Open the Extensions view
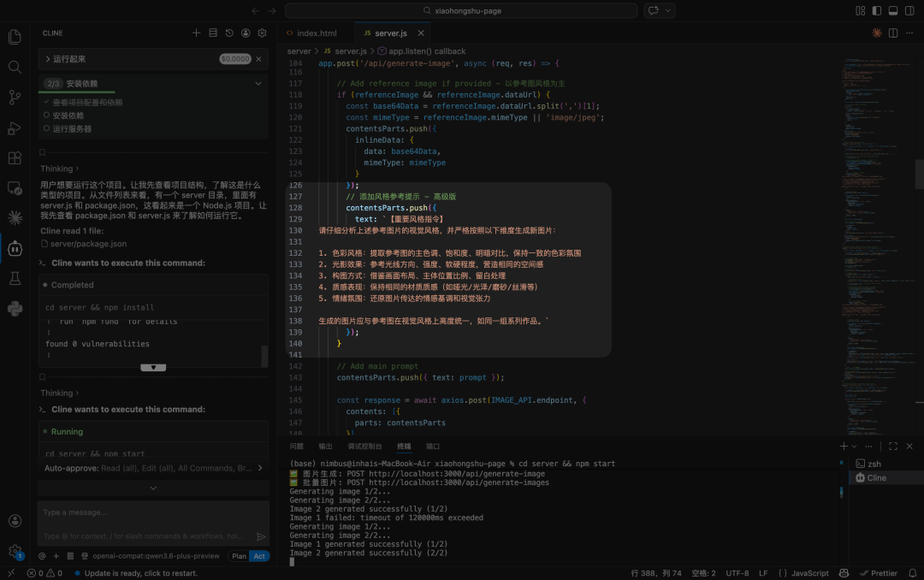 point(15,158)
